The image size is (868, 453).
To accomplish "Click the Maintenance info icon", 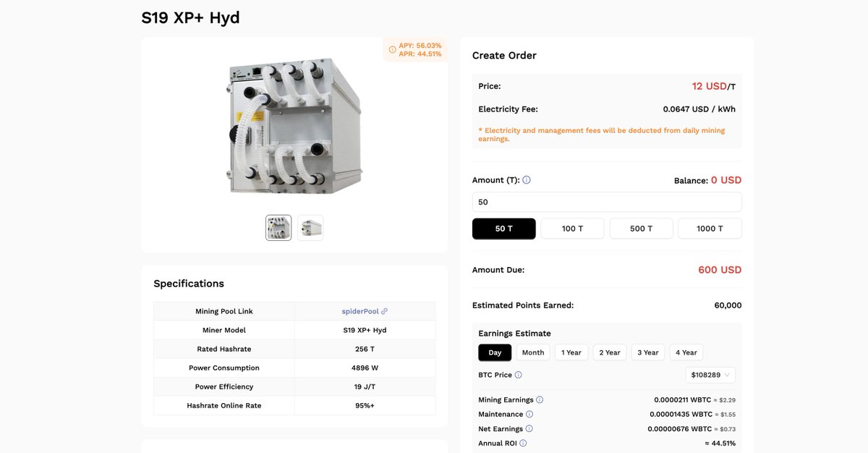I will coord(529,414).
